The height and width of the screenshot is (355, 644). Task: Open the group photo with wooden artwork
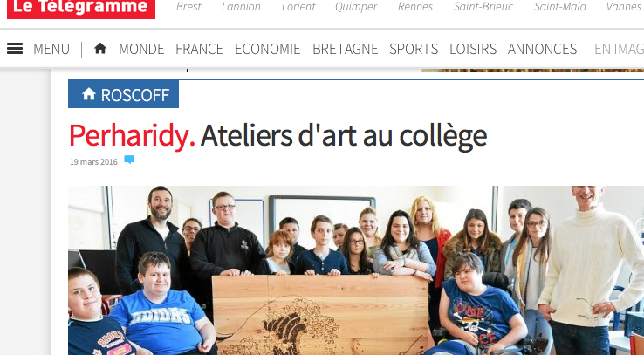[356, 270]
